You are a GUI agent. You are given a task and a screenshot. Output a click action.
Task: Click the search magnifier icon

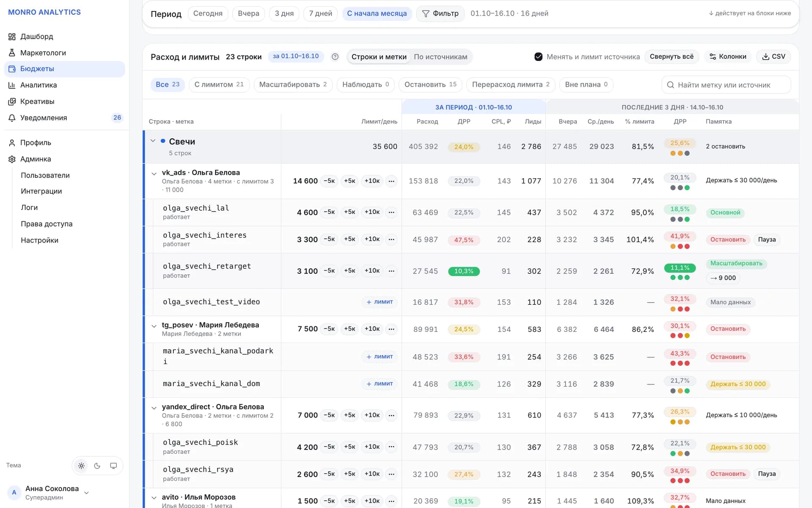670,85
